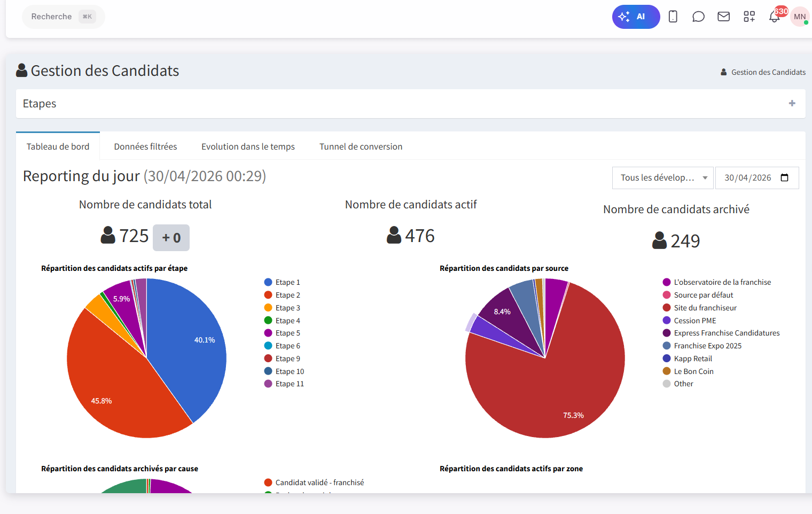Open the notifications bell

coord(775,17)
